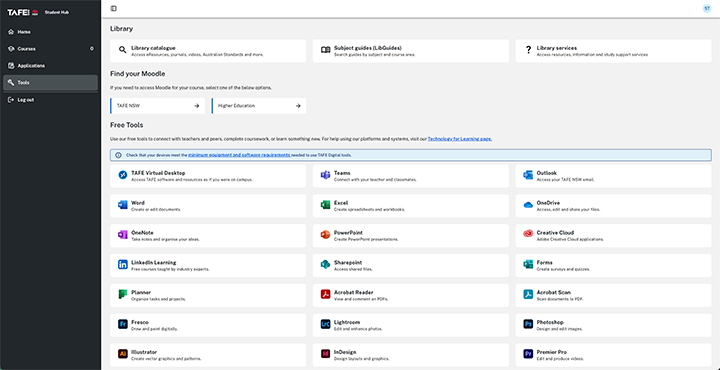Viewport: 720px width, 370px height.
Task: Click the Acrobat Scan icon
Action: pyautogui.click(x=528, y=294)
